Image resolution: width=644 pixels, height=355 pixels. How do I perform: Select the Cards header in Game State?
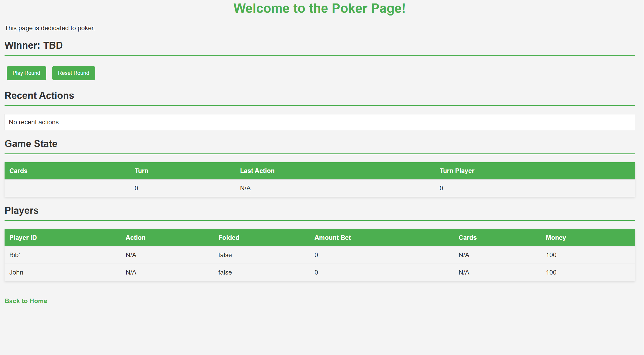[18, 171]
